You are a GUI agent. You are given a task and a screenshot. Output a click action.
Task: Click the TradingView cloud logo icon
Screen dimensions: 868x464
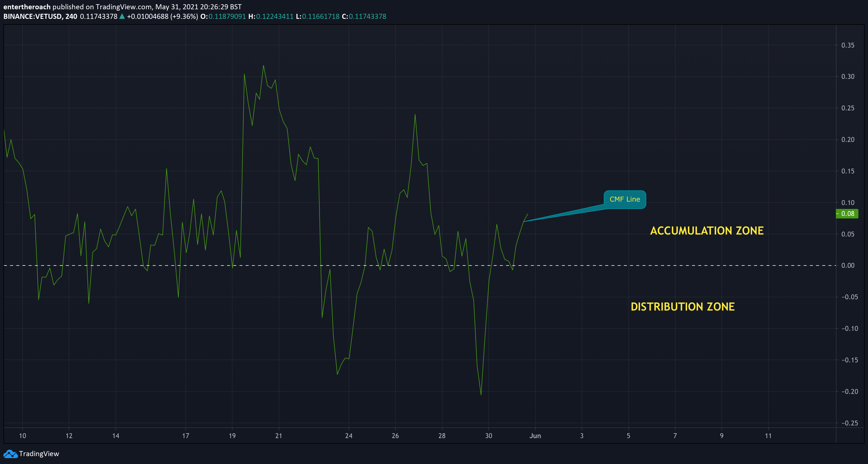tap(10, 454)
